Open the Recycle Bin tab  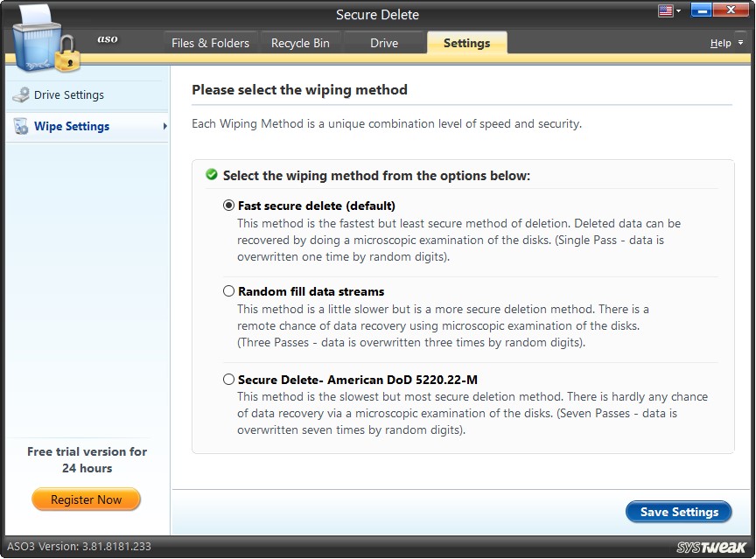coord(301,42)
